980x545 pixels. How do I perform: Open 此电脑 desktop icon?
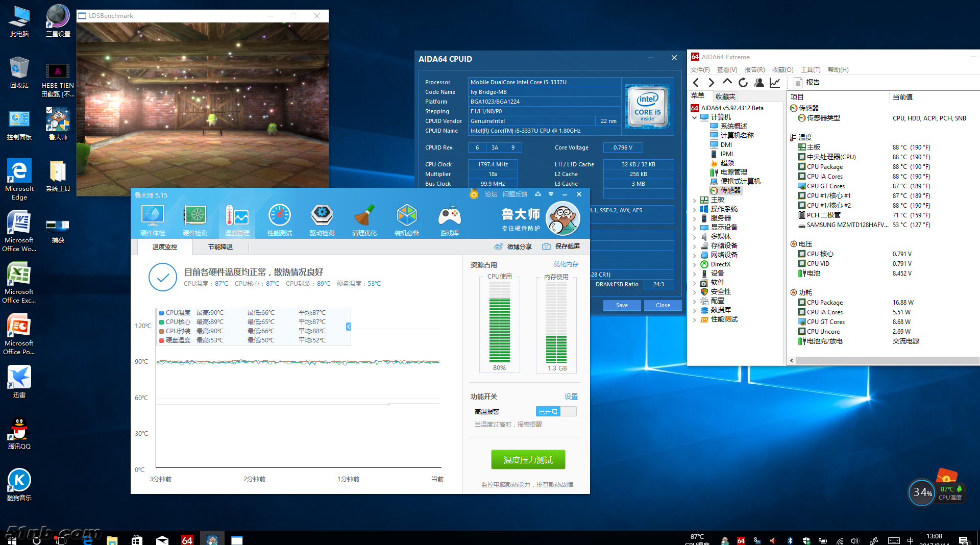(19, 21)
